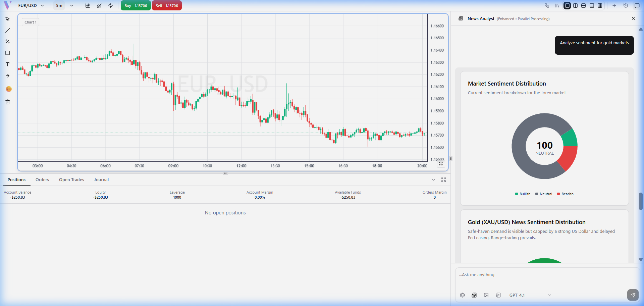Open the indicators menu icon
This screenshot has width=644, height=306.
99,6
